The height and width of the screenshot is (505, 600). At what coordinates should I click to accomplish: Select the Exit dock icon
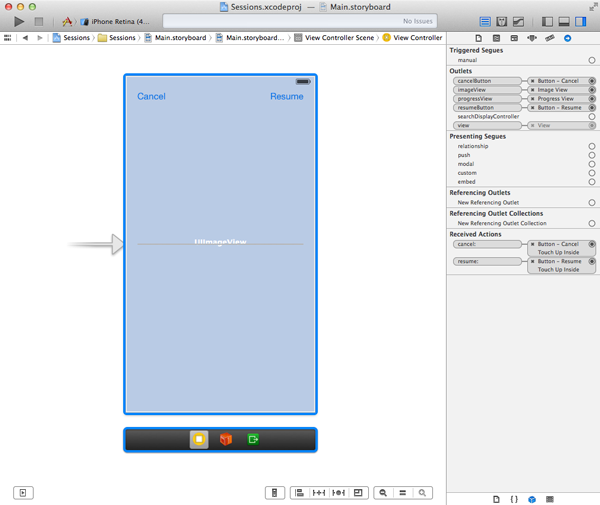tap(253, 439)
